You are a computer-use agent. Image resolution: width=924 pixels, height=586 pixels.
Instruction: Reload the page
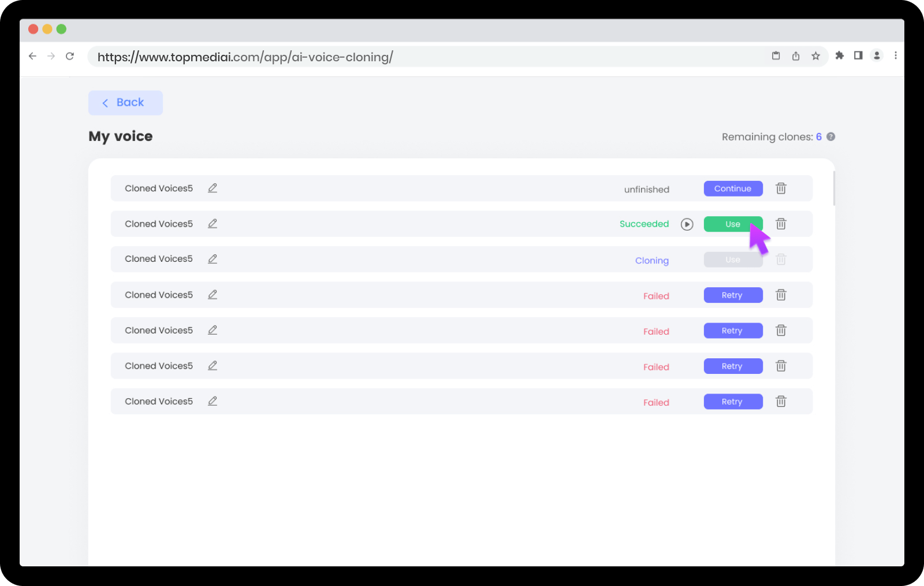(x=70, y=56)
